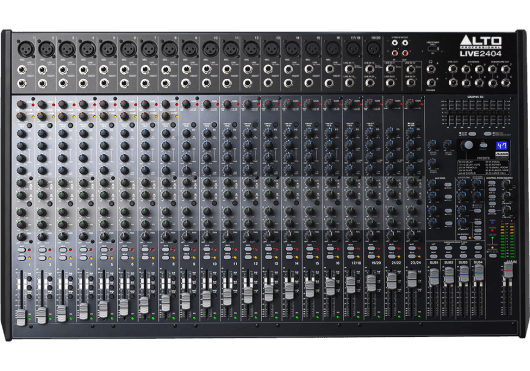Click the SUB4 group fader

pyautogui.click(x=479, y=272)
